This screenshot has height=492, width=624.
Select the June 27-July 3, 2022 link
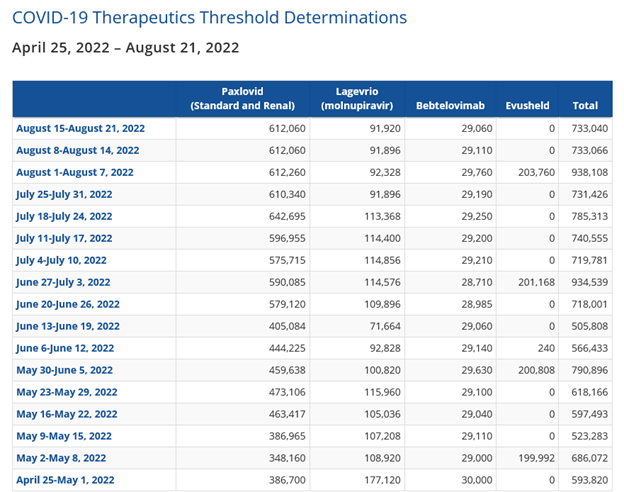tap(63, 282)
